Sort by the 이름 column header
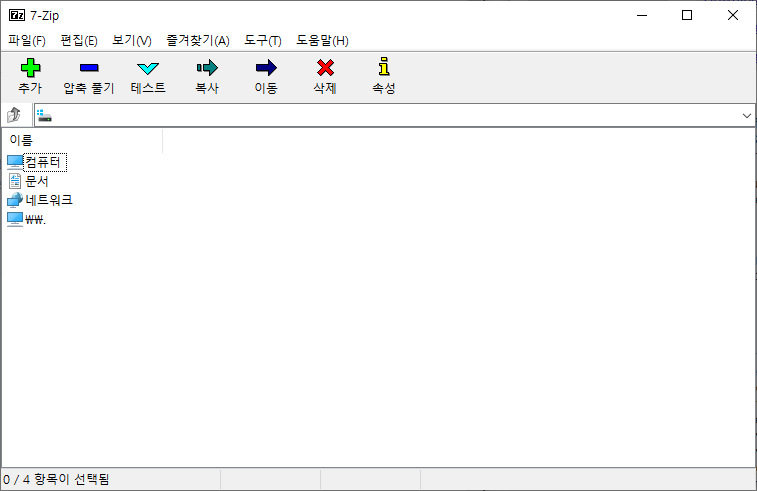This screenshot has width=757, height=491. (x=83, y=140)
